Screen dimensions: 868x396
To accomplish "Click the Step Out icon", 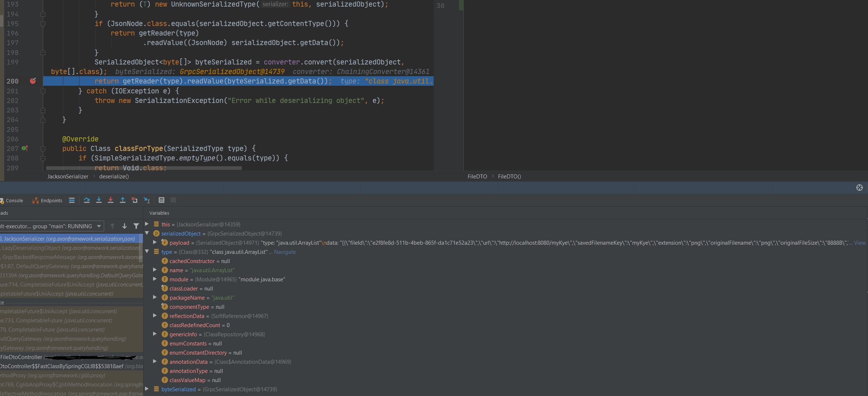I will 123,200.
